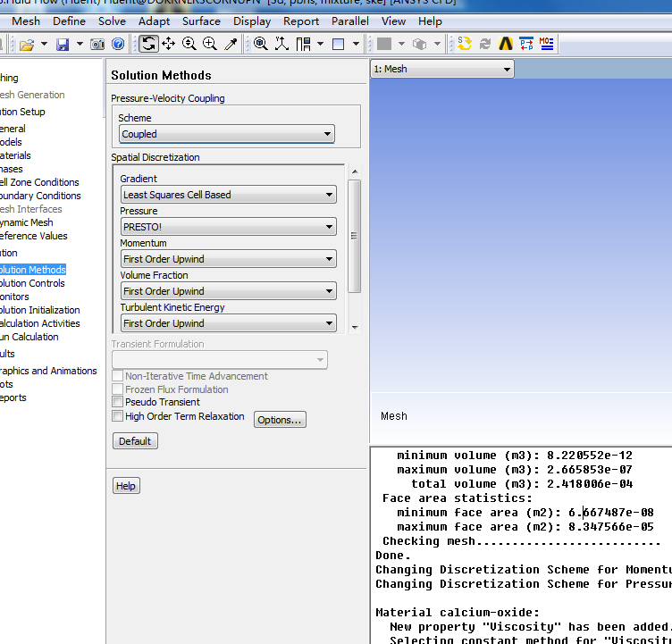
Task: Open the Solve menu
Action: [112, 21]
